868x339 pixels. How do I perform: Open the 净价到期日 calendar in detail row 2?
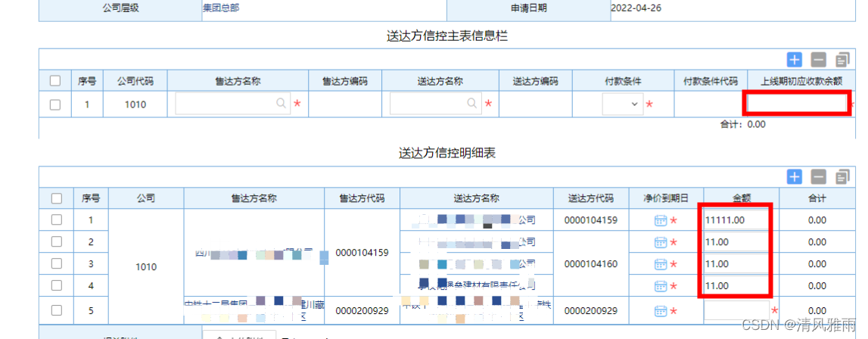click(x=661, y=242)
